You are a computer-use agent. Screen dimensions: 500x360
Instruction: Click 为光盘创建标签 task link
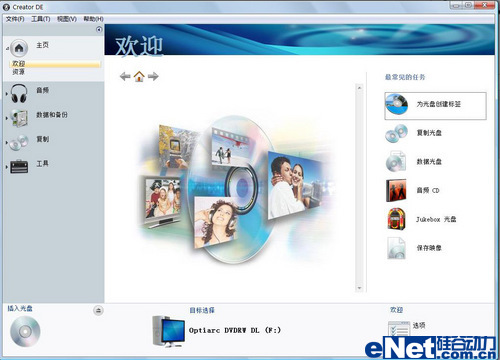(439, 104)
